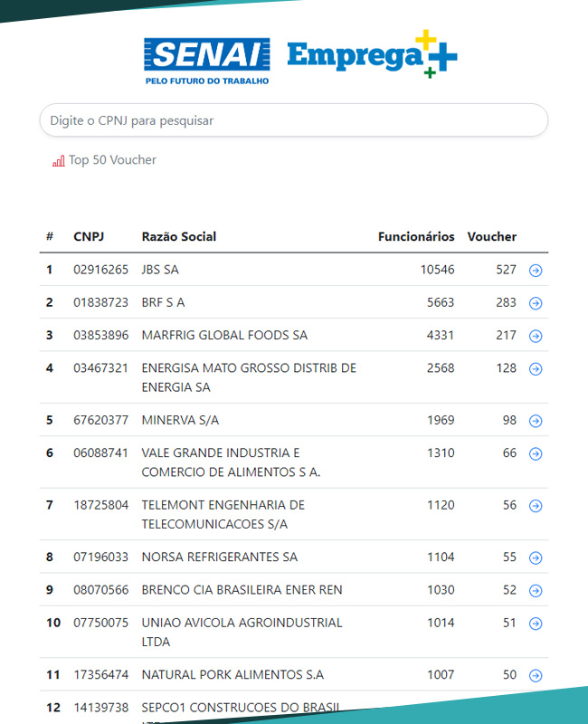
Task: Select CNPJ 03853896
Action: [x=101, y=335]
